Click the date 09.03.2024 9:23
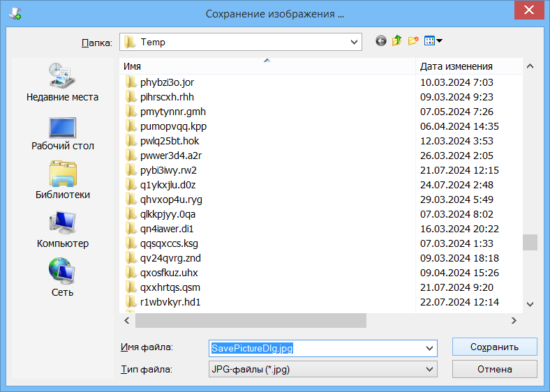The image size is (550, 392). coord(456,97)
